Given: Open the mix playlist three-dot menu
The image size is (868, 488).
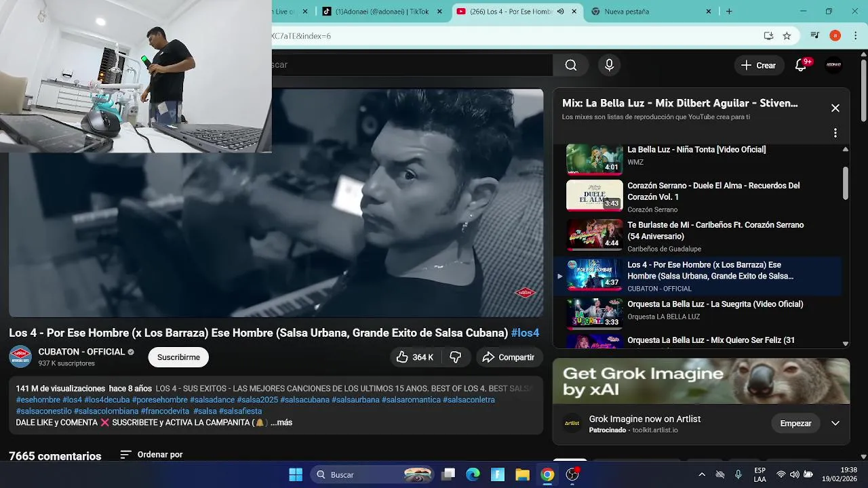Looking at the screenshot, I should point(835,133).
